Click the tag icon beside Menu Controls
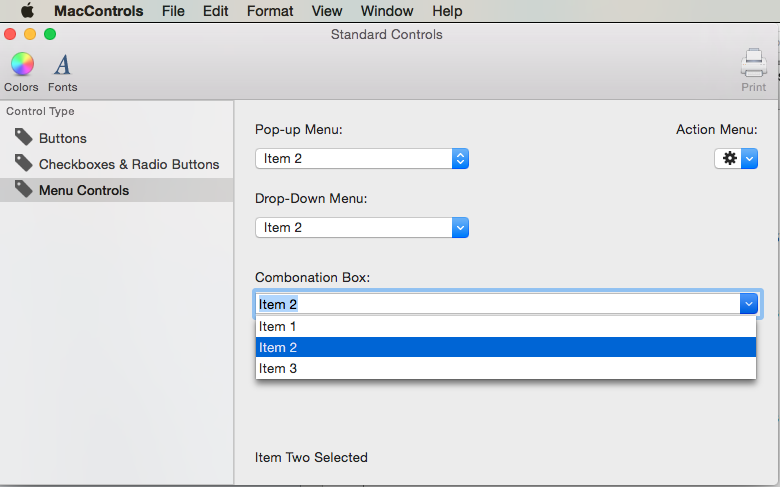The image size is (780, 487). click(23, 189)
